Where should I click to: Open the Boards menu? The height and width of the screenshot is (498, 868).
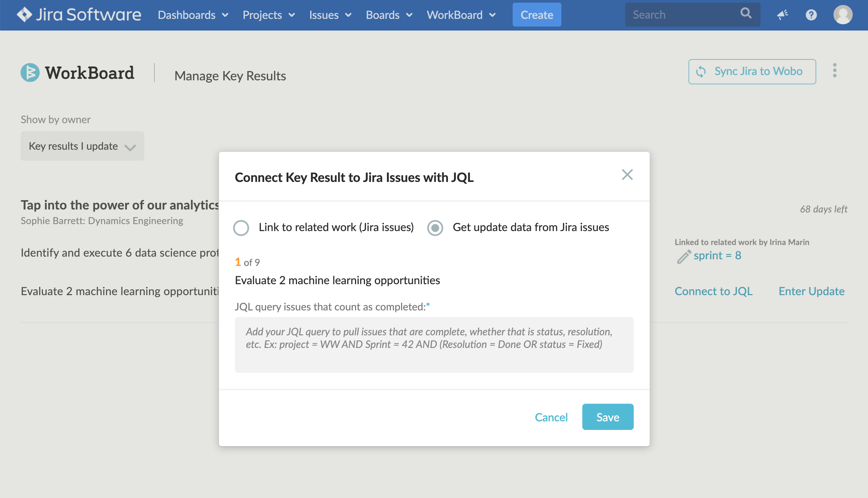click(x=389, y=15)
